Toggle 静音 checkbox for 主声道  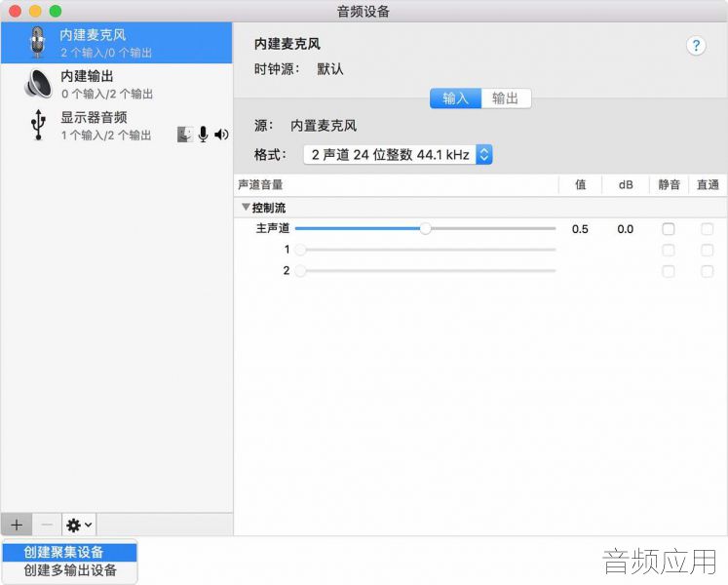coord(669,229)
